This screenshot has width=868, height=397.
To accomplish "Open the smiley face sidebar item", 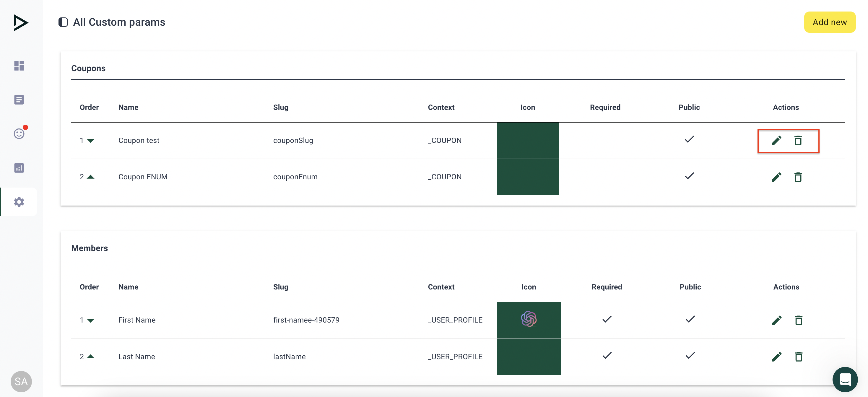I will [19, 134].
